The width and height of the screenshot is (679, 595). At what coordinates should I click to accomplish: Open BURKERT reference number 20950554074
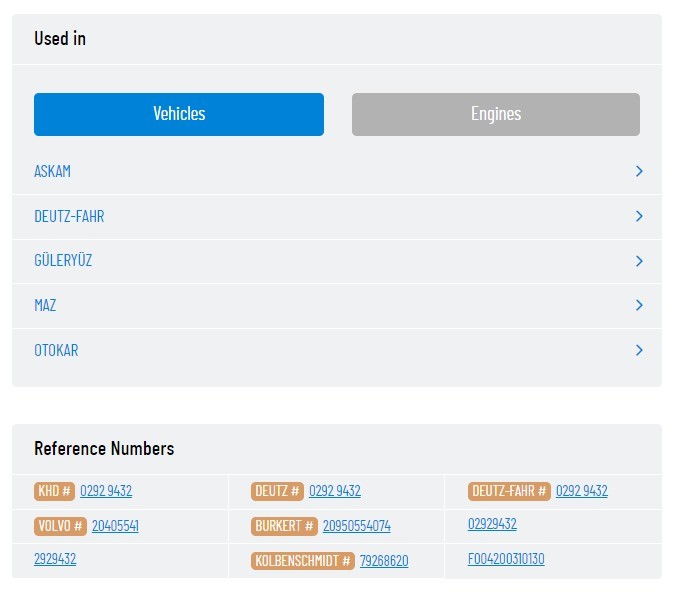coord(357,526)
